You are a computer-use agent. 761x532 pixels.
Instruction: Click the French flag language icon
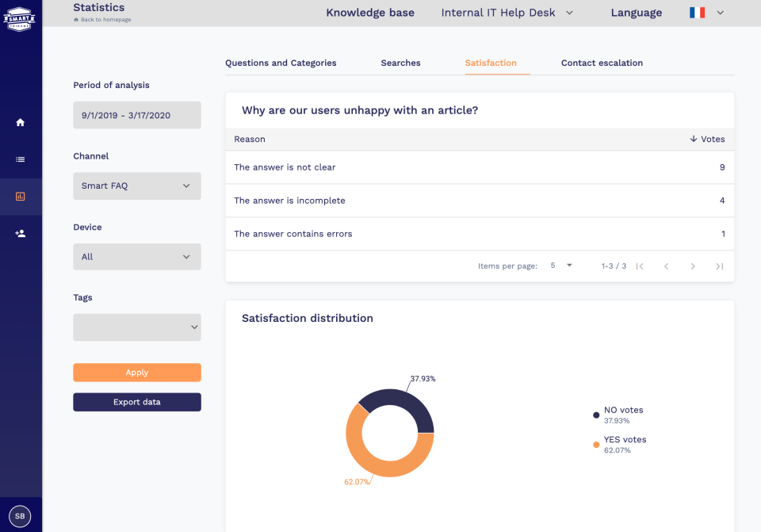point(697,13)
